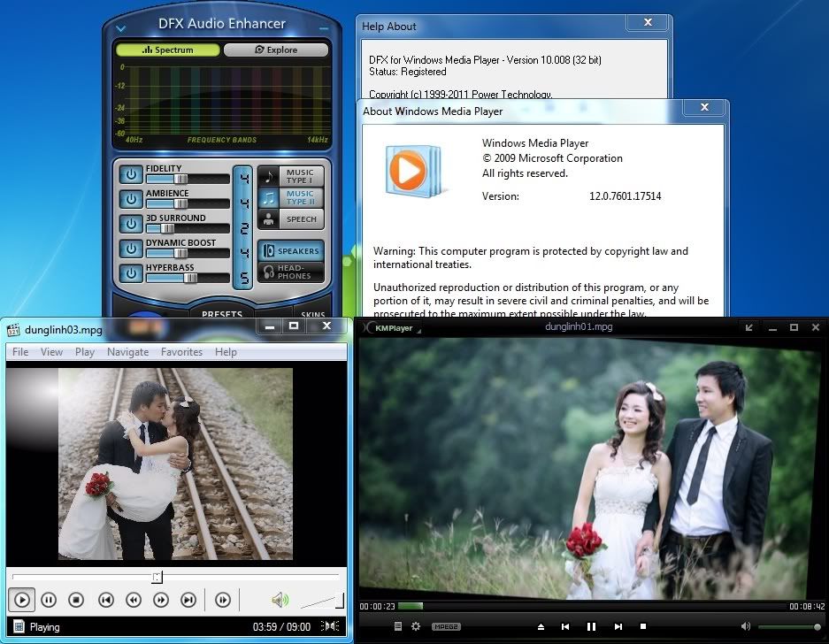Viewport: 829px width, 644px height.
Task: Select Music Type II mode
Action: (x=291, y=198)
